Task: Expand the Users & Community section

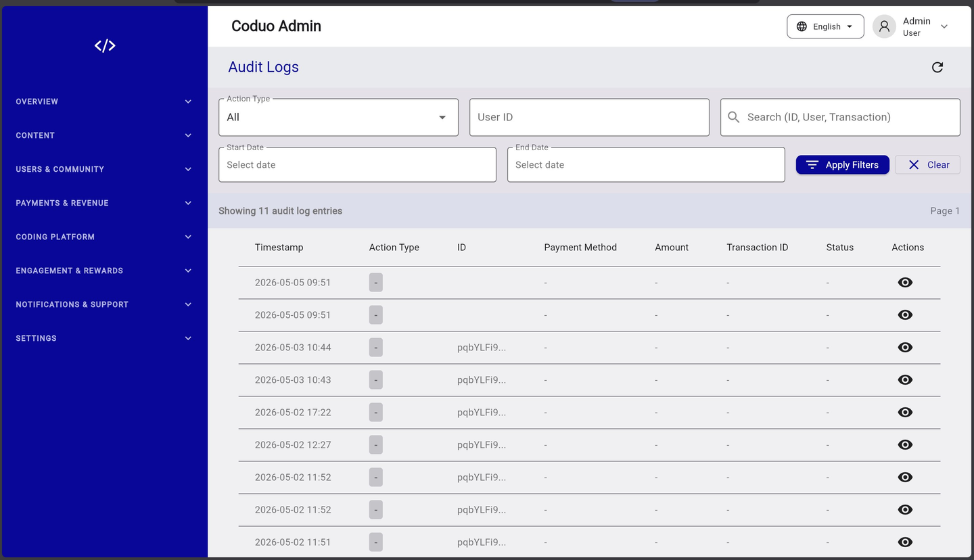Action: coord(103,169)
